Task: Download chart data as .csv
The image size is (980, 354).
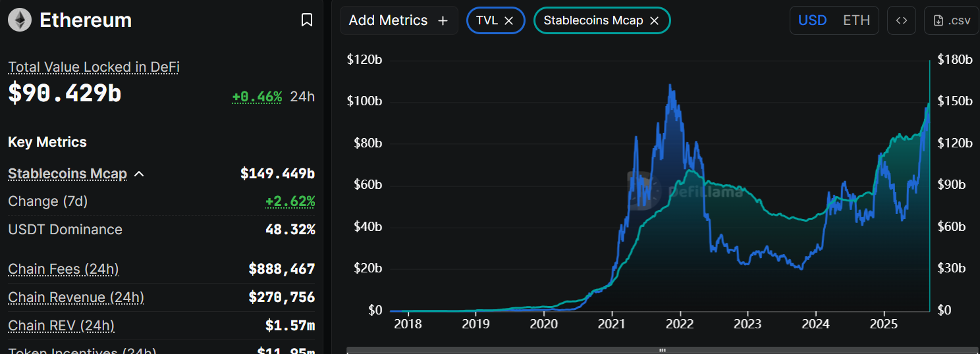Action: [952, 20]
